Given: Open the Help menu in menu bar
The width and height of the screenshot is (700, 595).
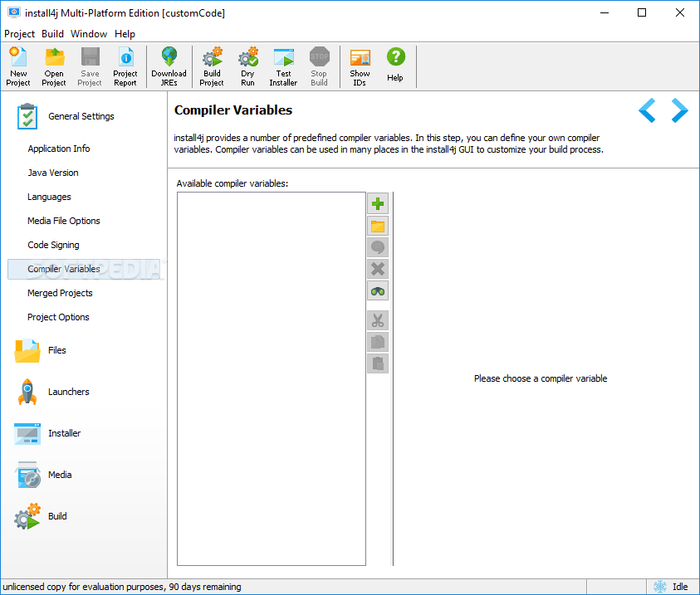Looking at the screenshot, I should pyautogui.click(x=125, y=34).
